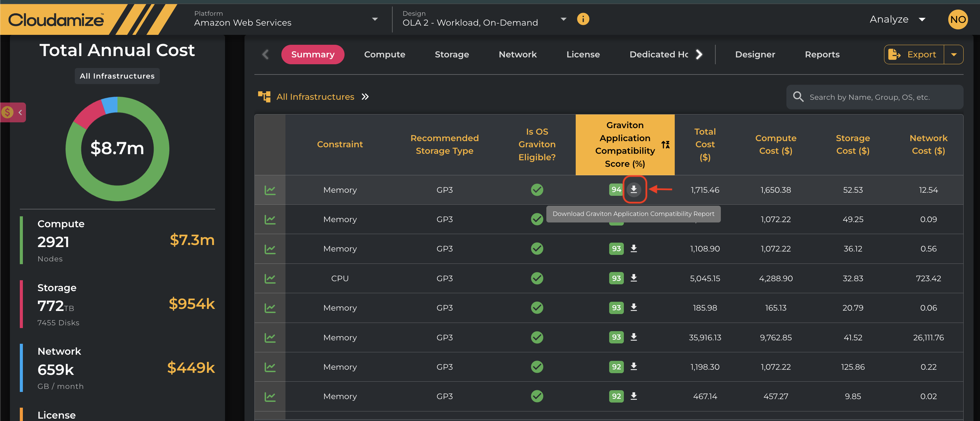This screenshot has height=421, width=980.
Task: Download Graviton report for 467.14 cost row
Action: coord(633,396)
